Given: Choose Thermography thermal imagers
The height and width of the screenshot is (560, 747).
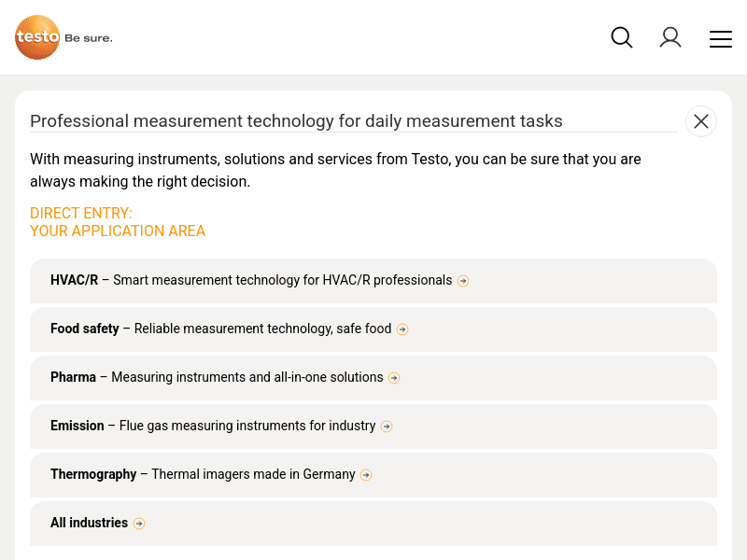Looking at the screenshot, I should pyautogui.click(x=203, y=474).
